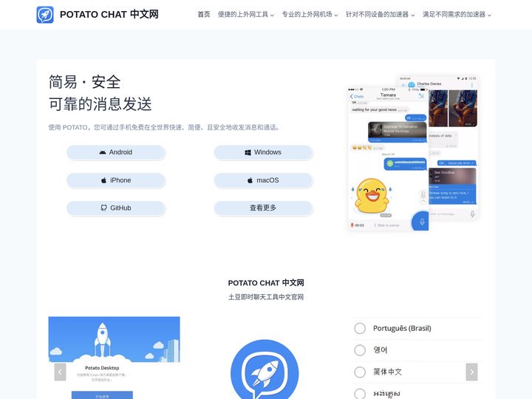Go to next slide with right arrow
The height and width of the screenshot is (399, 532).
point(471,372)
